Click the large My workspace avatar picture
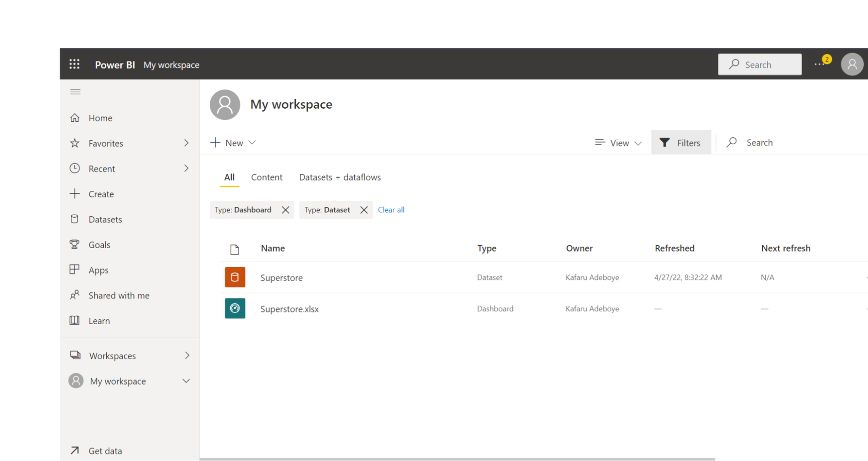The image size is (868, 461). 225,105
